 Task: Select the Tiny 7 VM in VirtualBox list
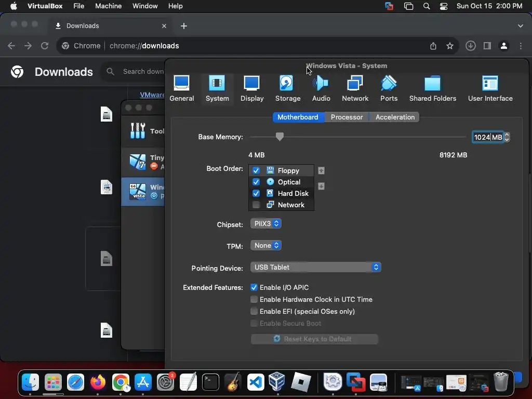pyautogui.click(x=143, y=162)
